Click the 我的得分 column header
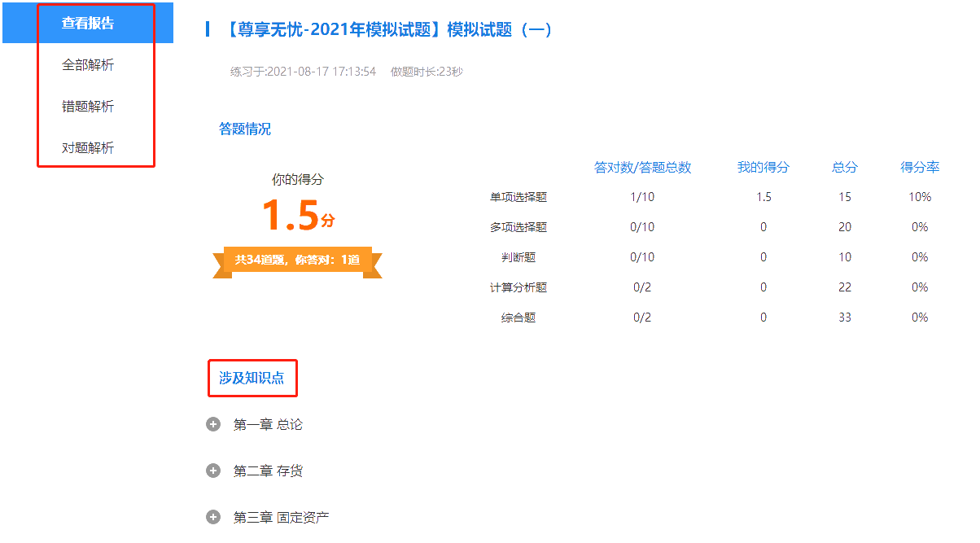This screenshot has width=980, height=543. coord(763,167)
